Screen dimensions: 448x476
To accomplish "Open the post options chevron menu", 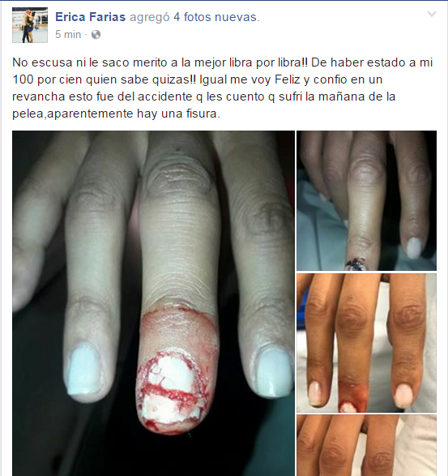I will (431, 14).
